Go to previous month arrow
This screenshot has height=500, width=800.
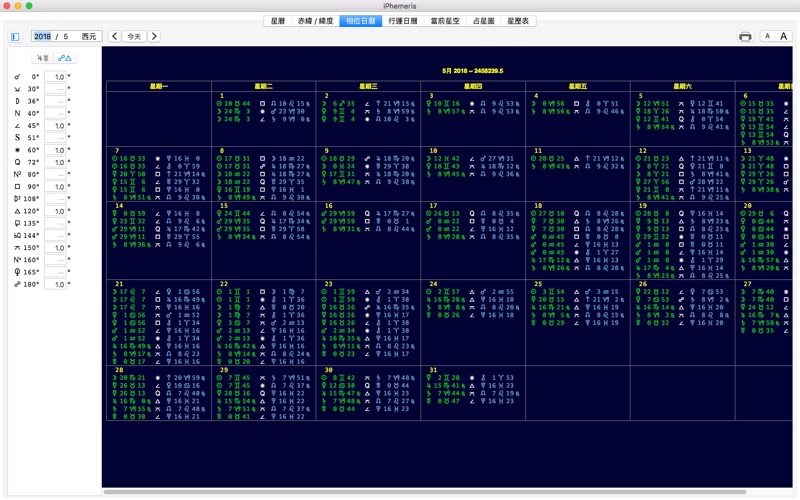[115, 37]
